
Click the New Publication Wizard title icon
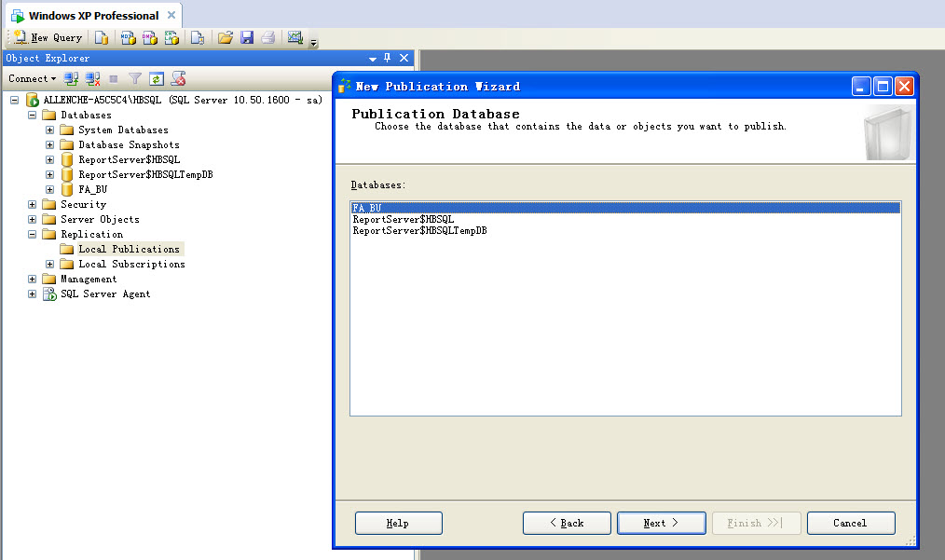[x=345, y=87]
